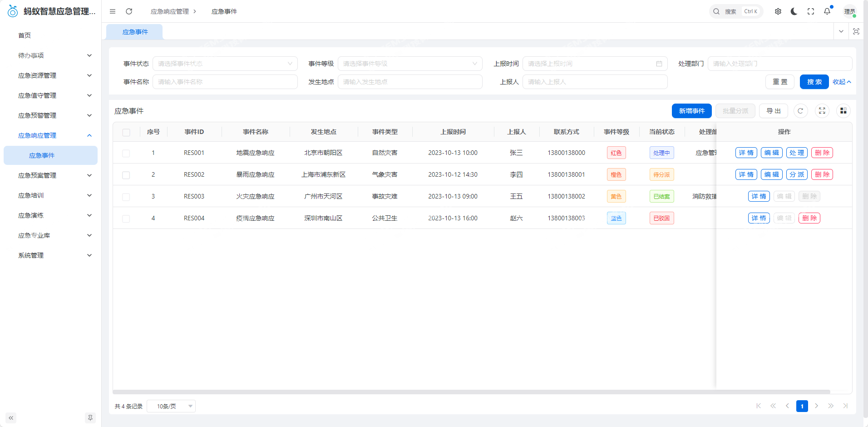Collapse sidebar using the hamburger menu icon

(x=113, y=11)
